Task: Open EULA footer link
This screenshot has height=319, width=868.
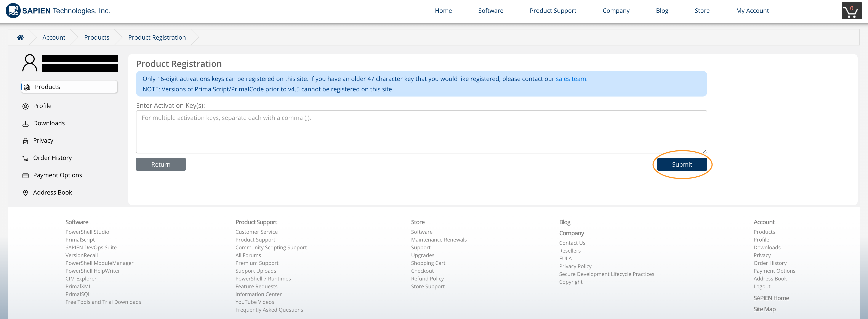Action: (x=565, y=258)
